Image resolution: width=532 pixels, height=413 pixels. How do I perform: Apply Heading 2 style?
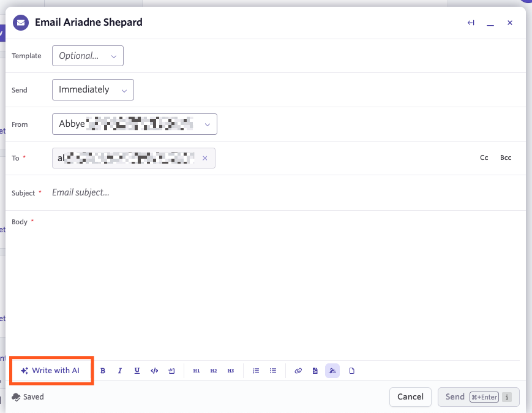[x=214, y=371]
